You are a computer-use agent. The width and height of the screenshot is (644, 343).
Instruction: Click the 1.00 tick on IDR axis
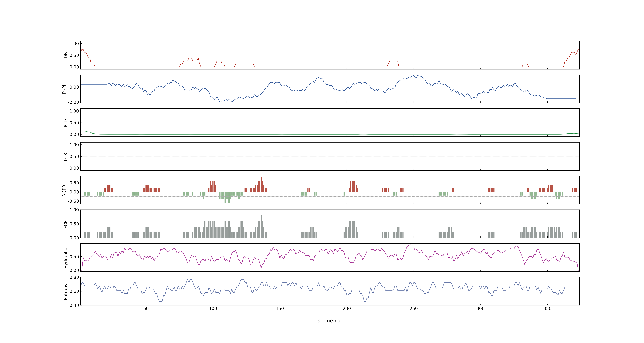coord(74,44)
